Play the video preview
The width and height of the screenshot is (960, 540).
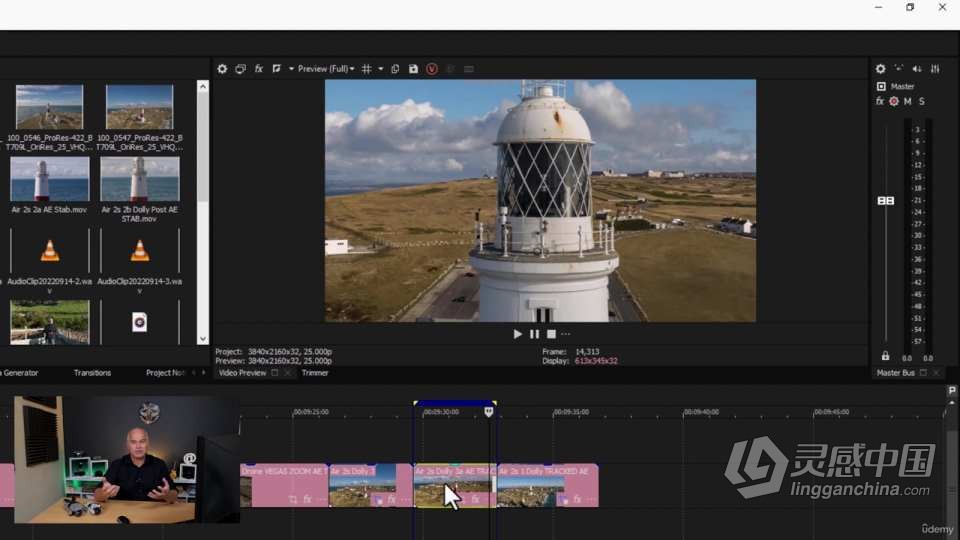click(x=517, y=334)
